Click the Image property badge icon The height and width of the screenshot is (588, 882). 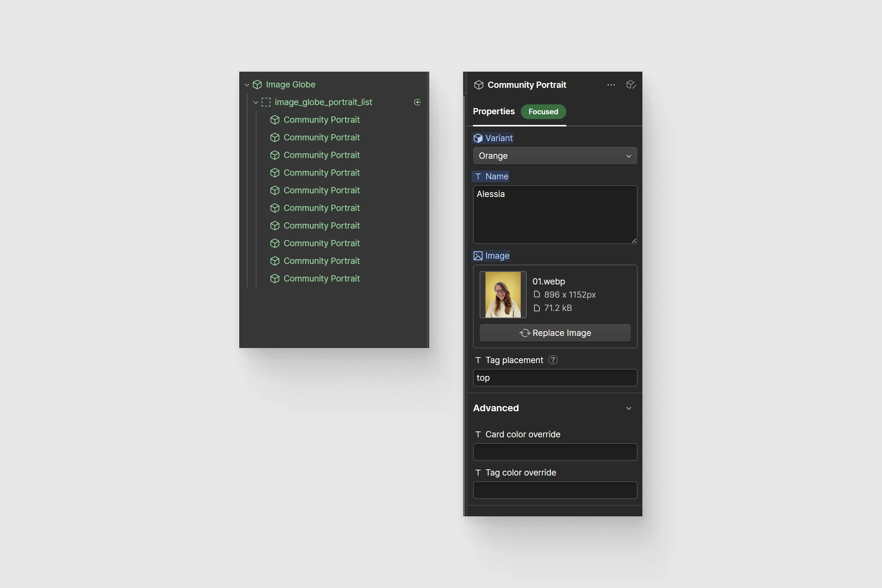click(x=477, y=255)
